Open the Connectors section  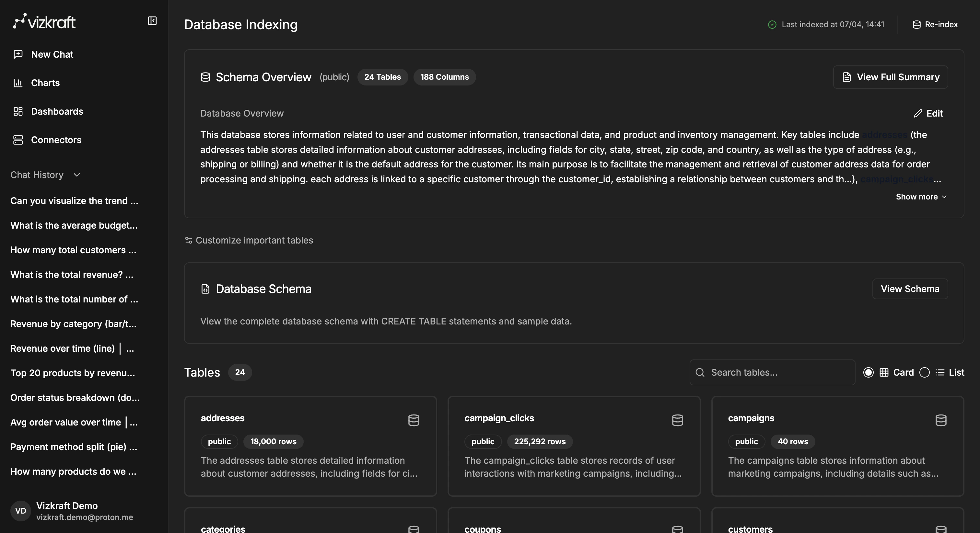pos(56,140)
